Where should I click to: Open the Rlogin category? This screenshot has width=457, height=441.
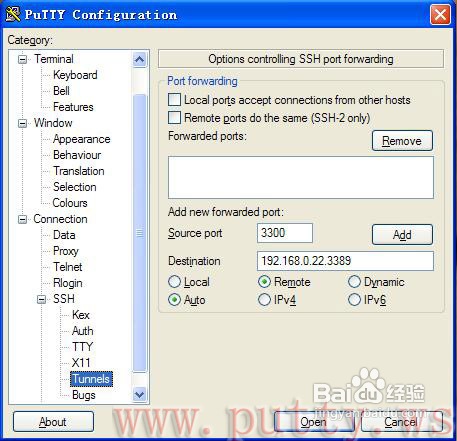[68, 283]
